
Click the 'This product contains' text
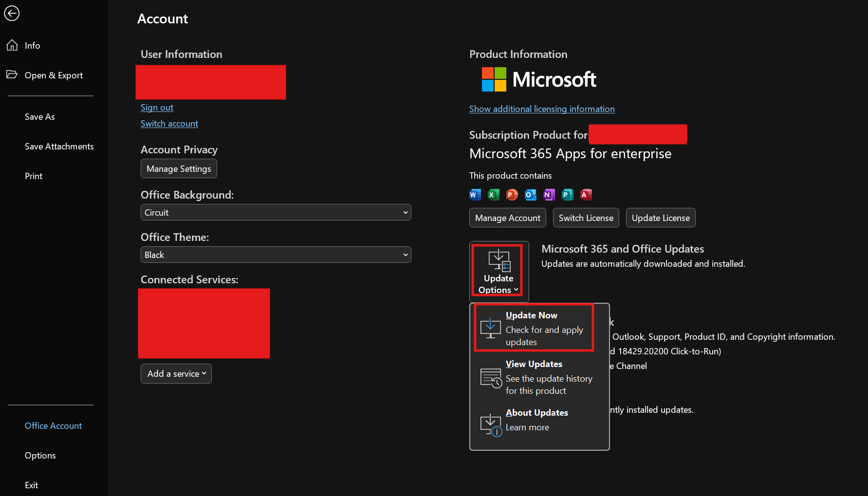511,176
